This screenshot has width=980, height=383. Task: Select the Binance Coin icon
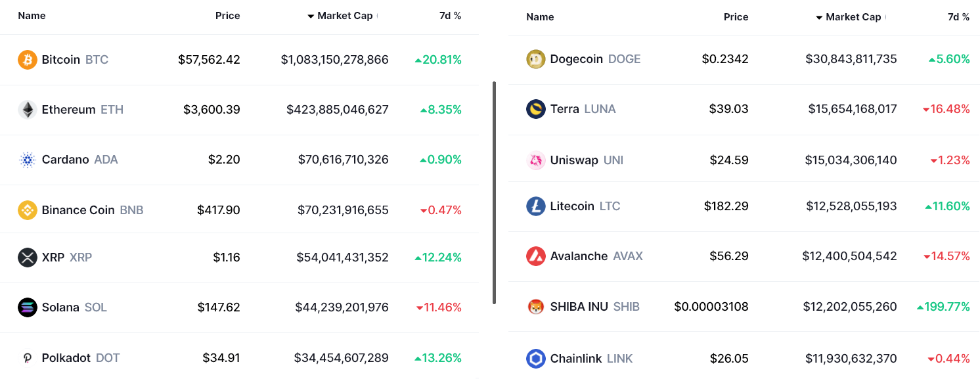pyautogui.click(x=27, y=210)
